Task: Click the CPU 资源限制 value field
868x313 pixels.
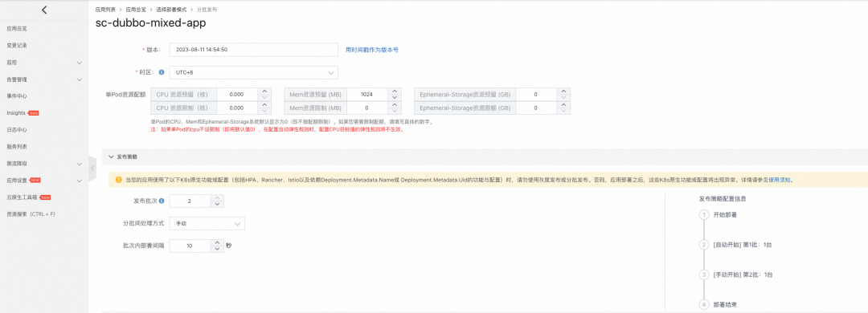Action: tap(237, 108)
